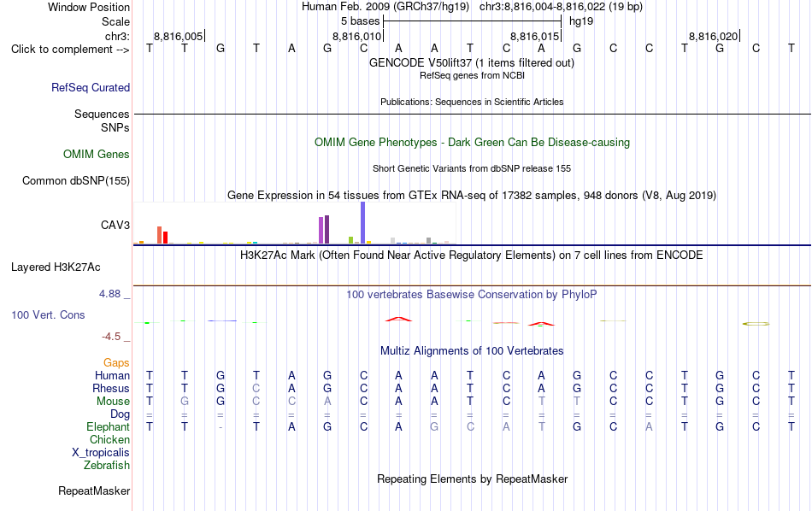Click the Sequences track label
This screenshot has height=511, width=812.
102,114
